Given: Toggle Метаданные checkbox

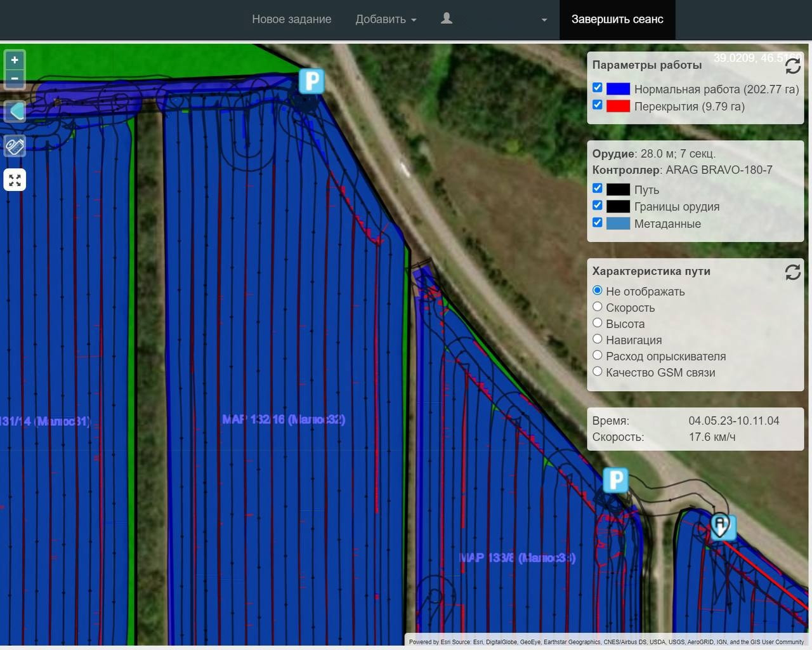Looking at the screenshot, I should click(x=597, y=222).
